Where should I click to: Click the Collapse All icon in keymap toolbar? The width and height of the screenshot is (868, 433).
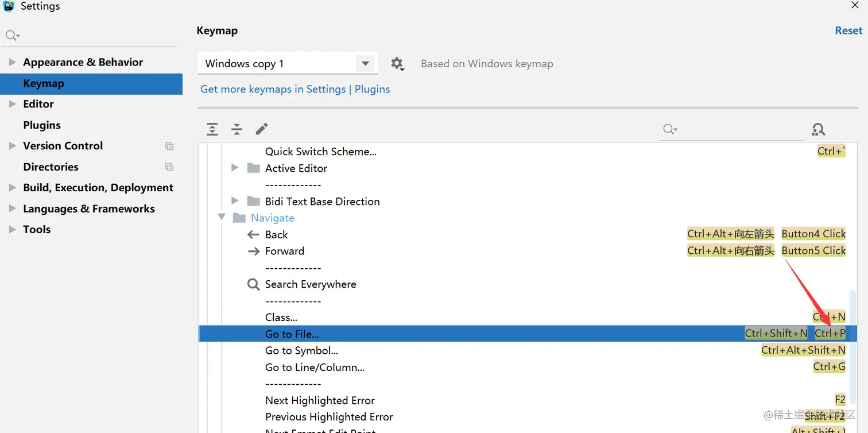[x=237, y=129]
